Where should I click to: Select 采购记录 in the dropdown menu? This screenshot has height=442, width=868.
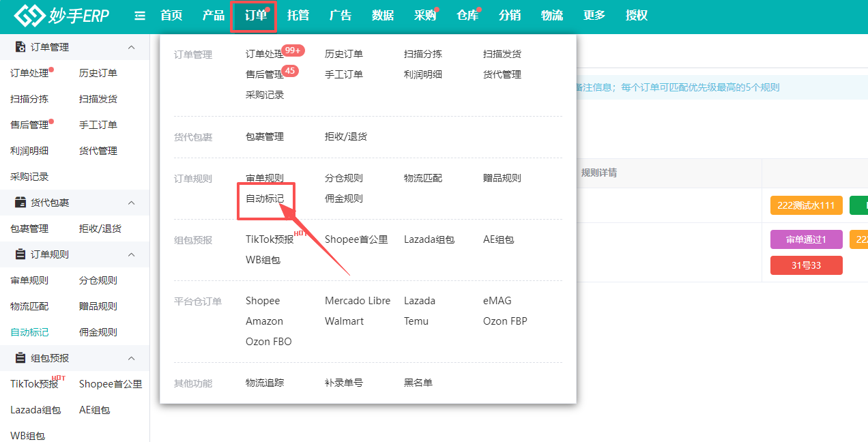(265, 95)
